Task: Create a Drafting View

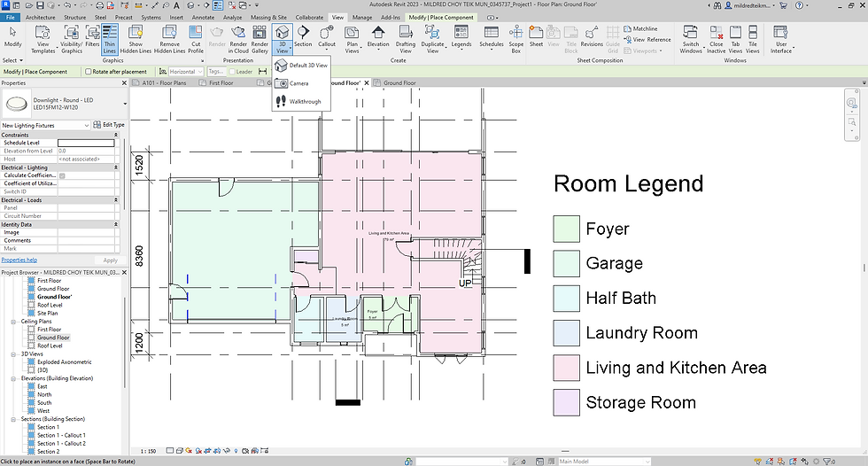Action: (406, 39)
